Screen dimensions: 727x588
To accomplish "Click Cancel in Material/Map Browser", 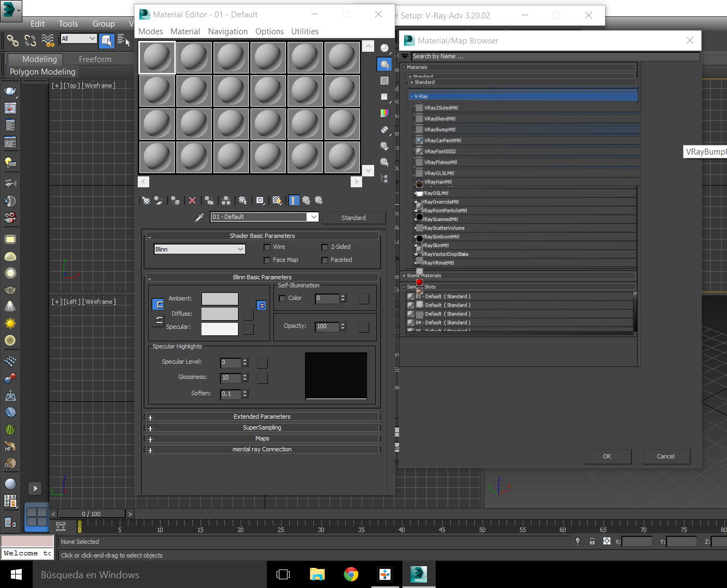I will (x=665, y=456).
